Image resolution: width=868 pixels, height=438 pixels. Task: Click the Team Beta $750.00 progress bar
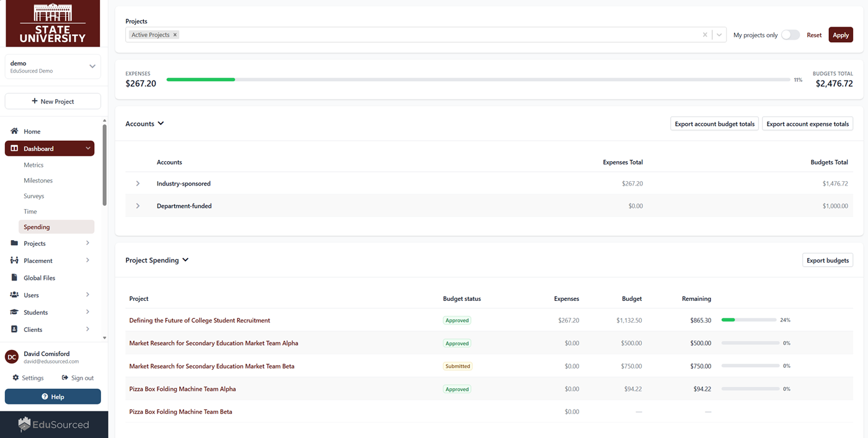[750, 366]
